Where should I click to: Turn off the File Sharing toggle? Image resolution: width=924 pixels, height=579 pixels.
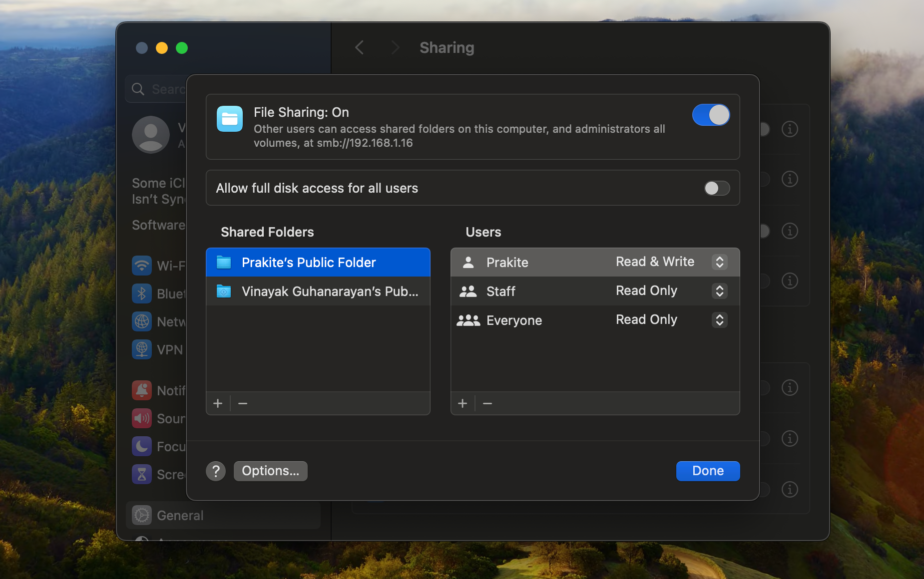click(711, 115)
